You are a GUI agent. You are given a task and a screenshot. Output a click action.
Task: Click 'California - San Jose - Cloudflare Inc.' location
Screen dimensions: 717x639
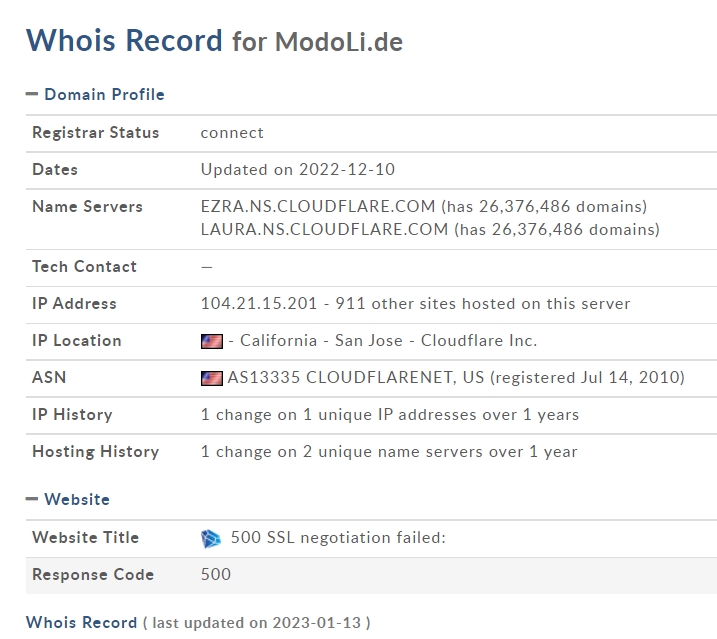click(x=388, y=340)
